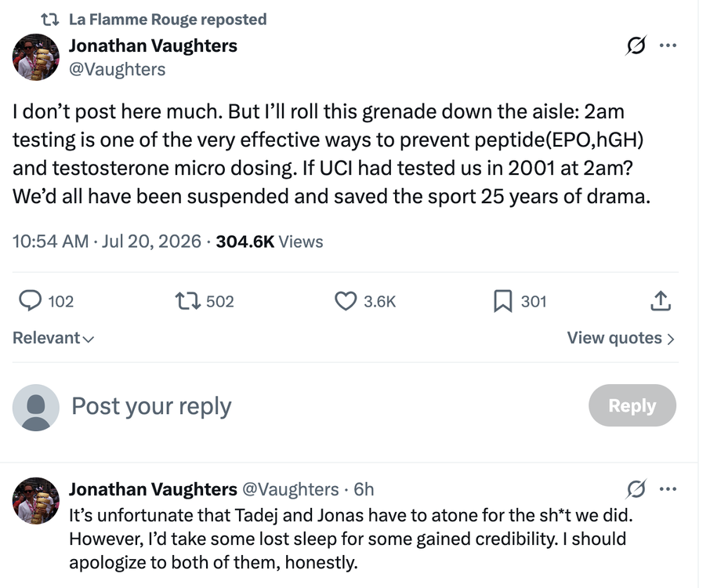Open the three-dot more menu on the main post

668,45
